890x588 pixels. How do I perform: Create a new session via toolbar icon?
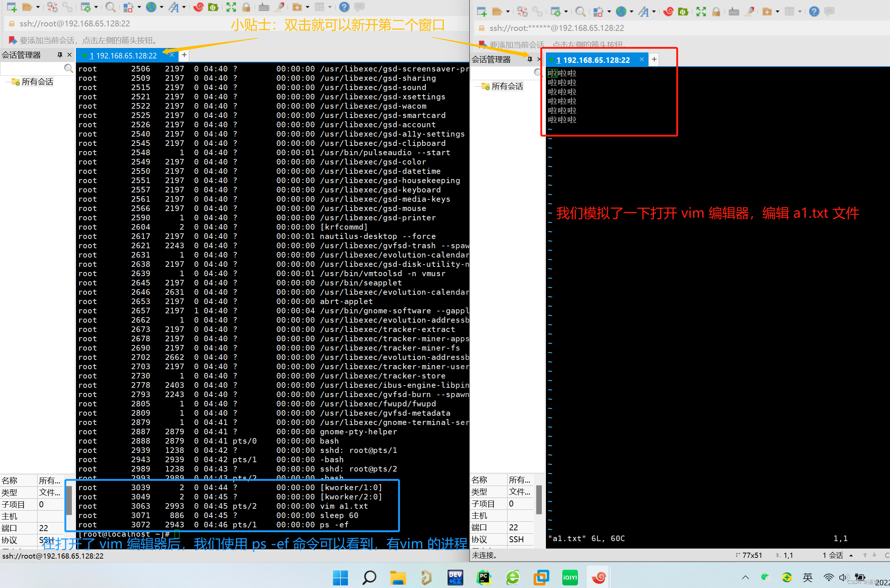(x=12, y=7)
